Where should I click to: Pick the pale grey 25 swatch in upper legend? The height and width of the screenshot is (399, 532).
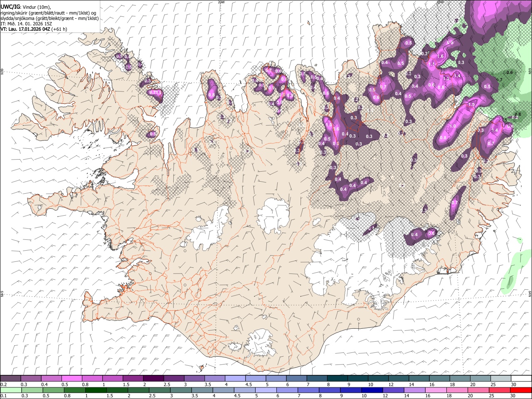coord(501,379)
